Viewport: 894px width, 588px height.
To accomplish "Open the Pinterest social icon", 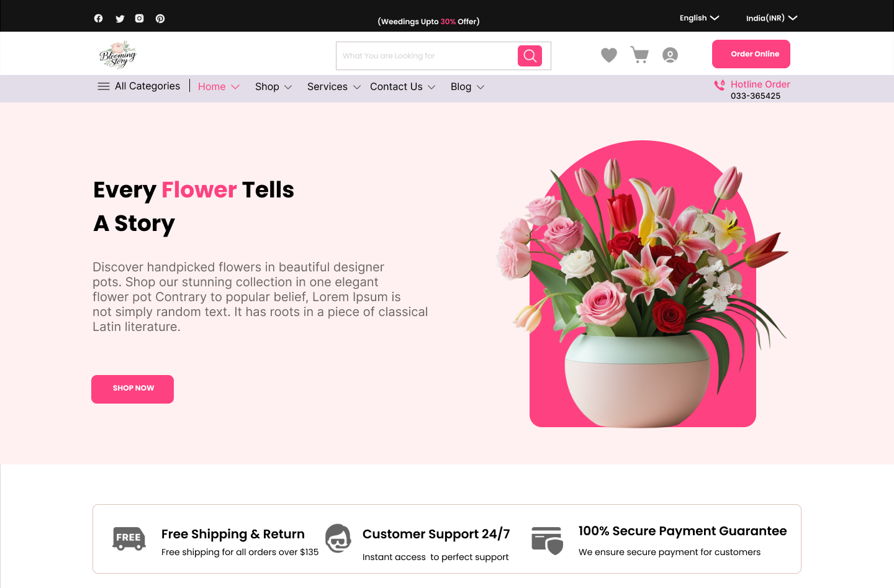I will (160, 18).
